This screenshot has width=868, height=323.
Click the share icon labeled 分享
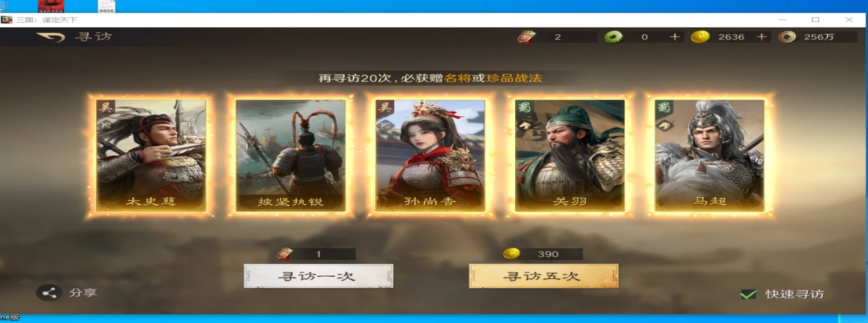[48, 293]
